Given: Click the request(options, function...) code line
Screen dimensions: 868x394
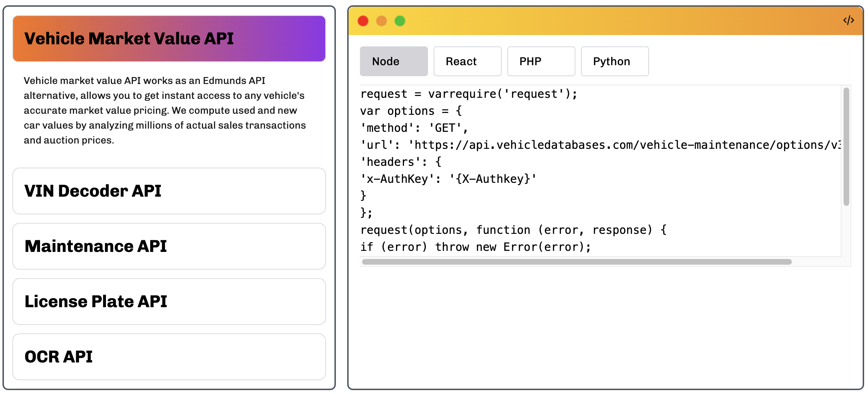Looking at the screenshot, I should pyautogui.click(x=513, y=230).
